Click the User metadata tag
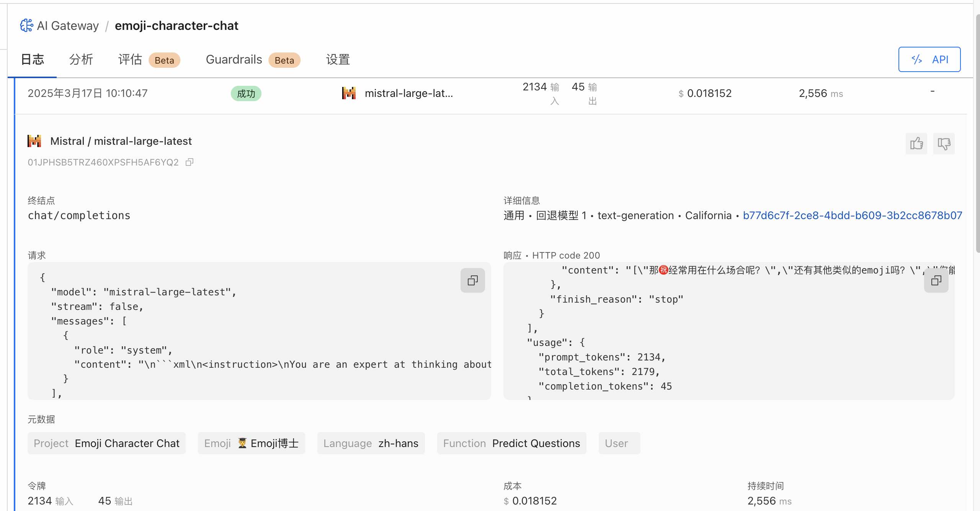980x511 pixels. (619, 443)
